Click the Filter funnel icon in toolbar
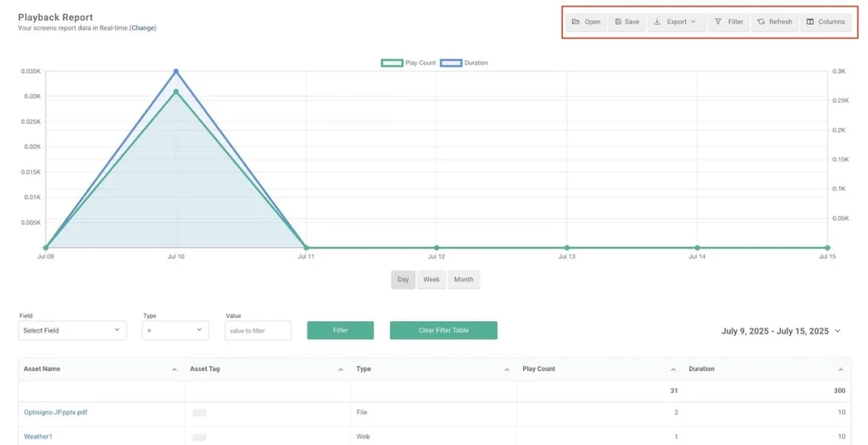This screenshot has width=868, height=445. click(728, 22)
